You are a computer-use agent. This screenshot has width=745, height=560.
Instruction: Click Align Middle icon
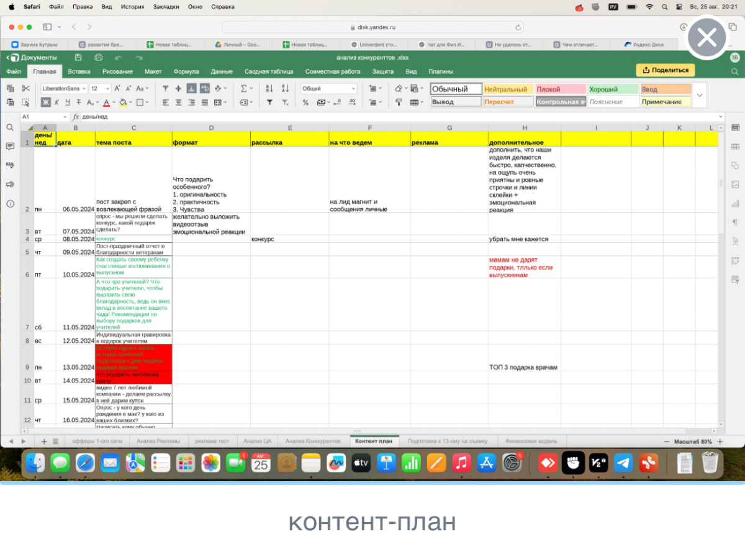[179, 88]
